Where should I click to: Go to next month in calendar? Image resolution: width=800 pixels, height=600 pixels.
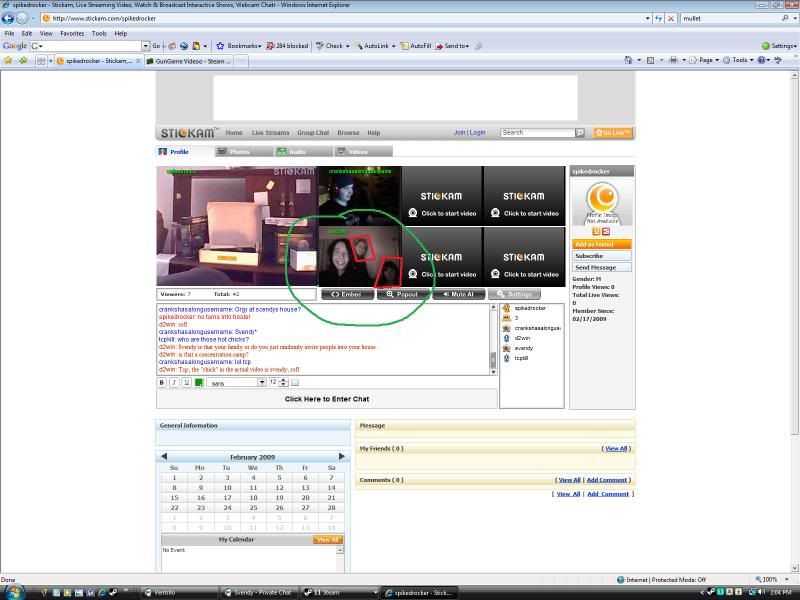(341, 456)
